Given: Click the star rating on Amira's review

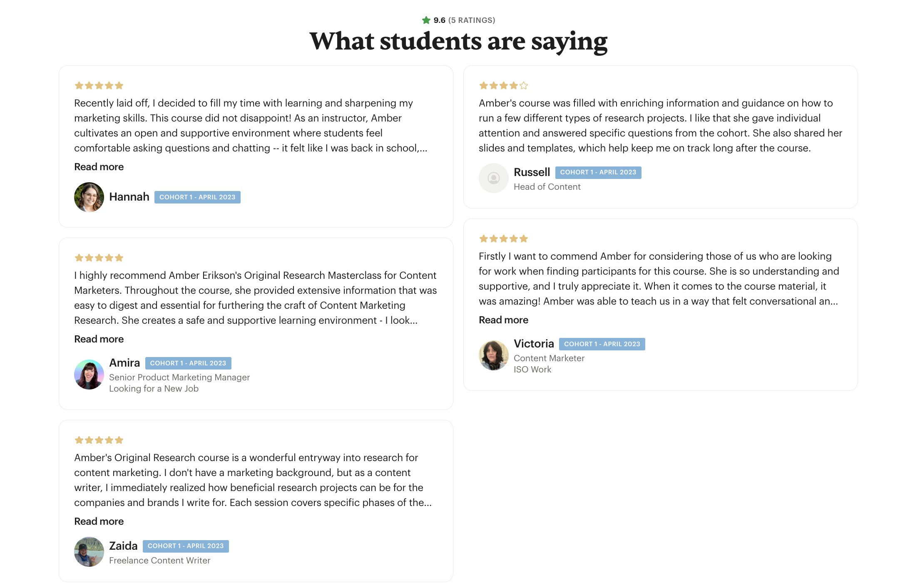Looking at the screenshot, I should click(x=99, y=258).
